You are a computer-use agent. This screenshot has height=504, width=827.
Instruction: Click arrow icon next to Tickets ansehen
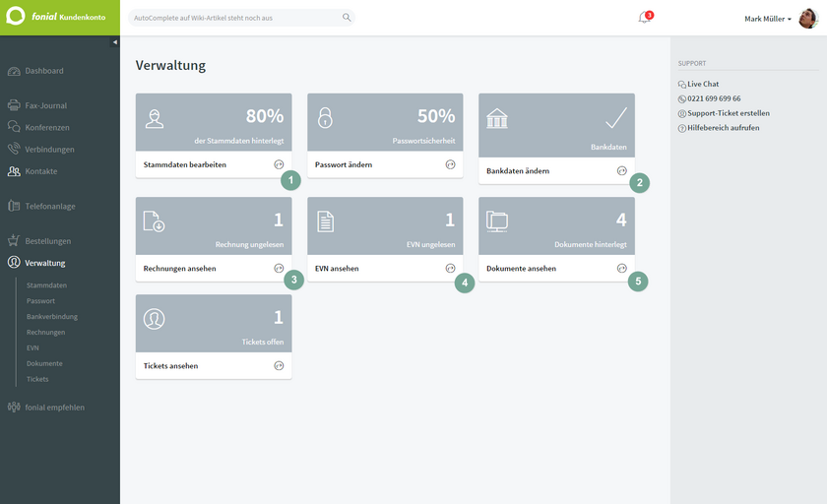tap(279, 366)
